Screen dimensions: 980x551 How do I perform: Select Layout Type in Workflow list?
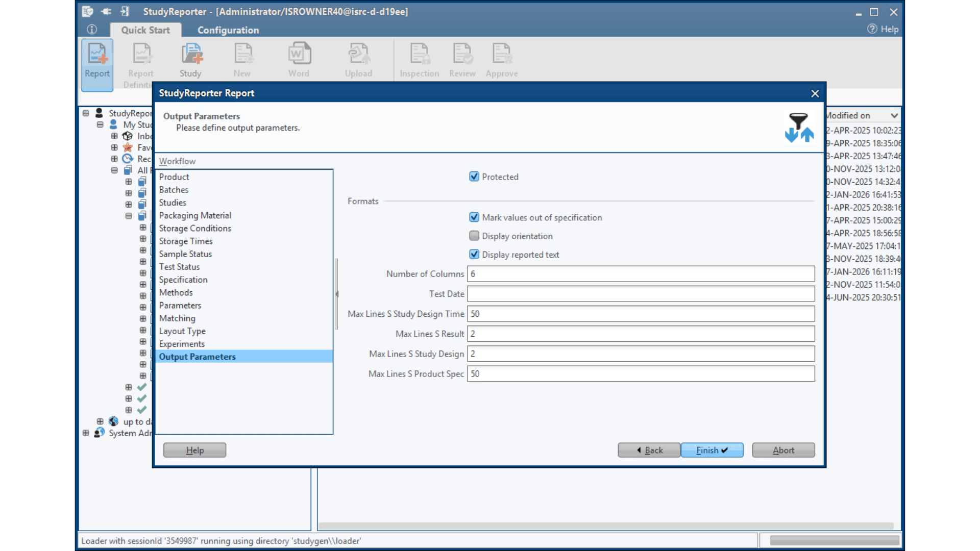(x=182, y=331)
